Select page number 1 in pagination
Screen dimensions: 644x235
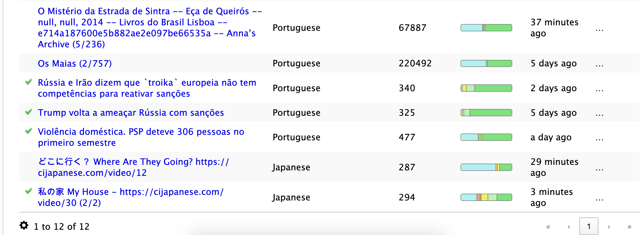(x=589, y=226)
